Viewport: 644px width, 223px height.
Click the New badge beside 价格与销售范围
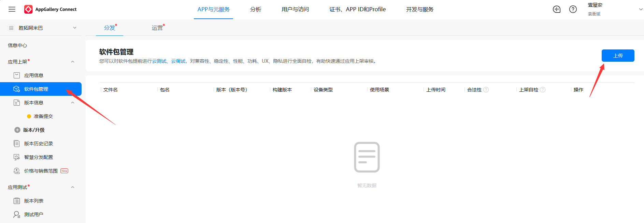[65, 171]
